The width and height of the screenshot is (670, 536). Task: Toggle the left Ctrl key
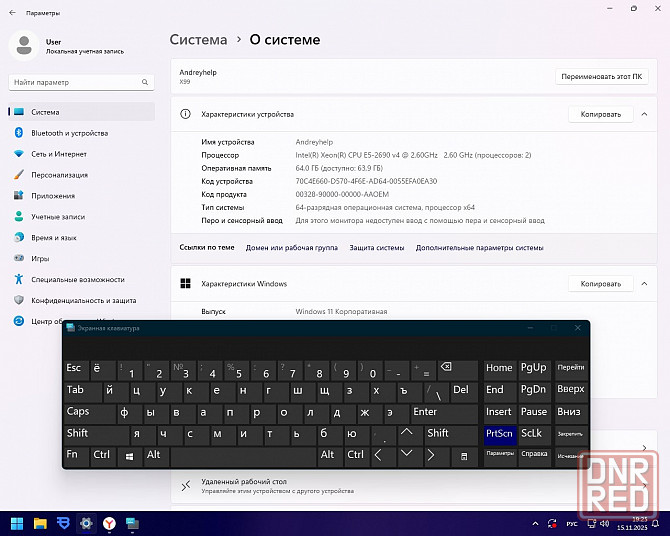pyautogui.click(x=103, y=457)
